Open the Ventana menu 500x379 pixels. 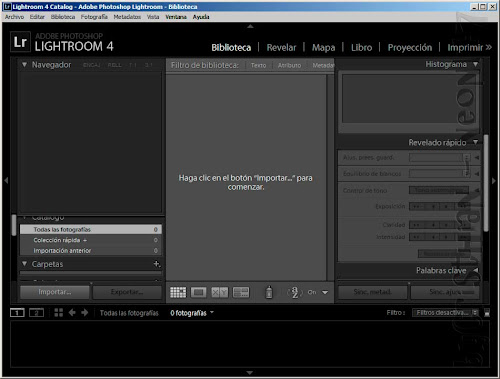pyautogui.click(x=176, y=17)
